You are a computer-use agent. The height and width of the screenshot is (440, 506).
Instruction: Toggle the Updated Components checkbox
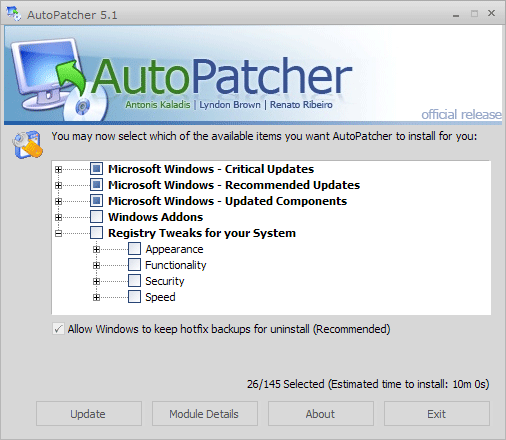(96, 201)
